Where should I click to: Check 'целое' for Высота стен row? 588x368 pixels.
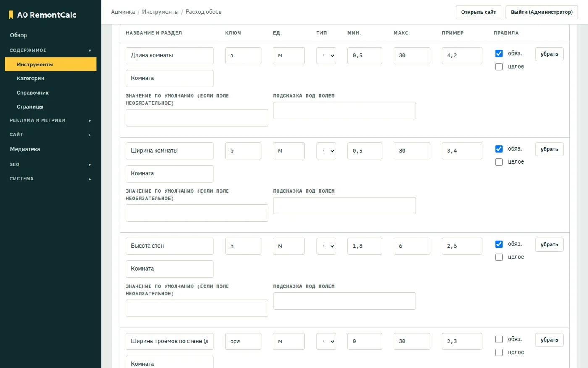(499, 257)
